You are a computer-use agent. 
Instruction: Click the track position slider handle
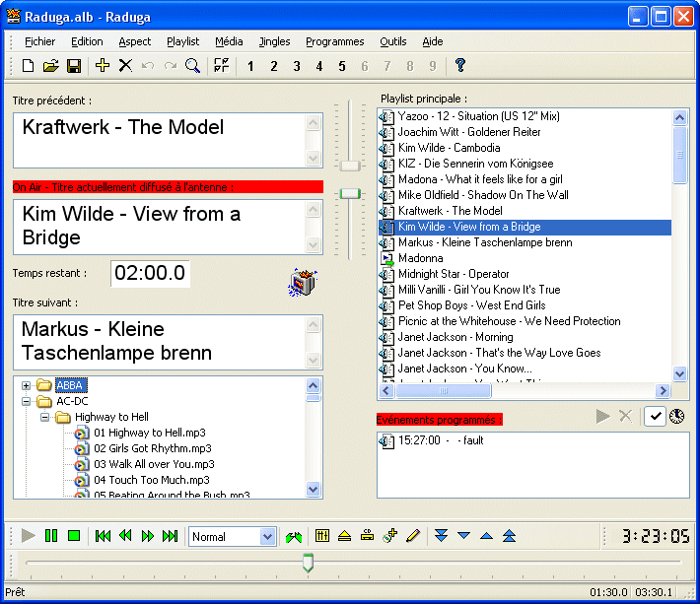click(x=308, y=563)
